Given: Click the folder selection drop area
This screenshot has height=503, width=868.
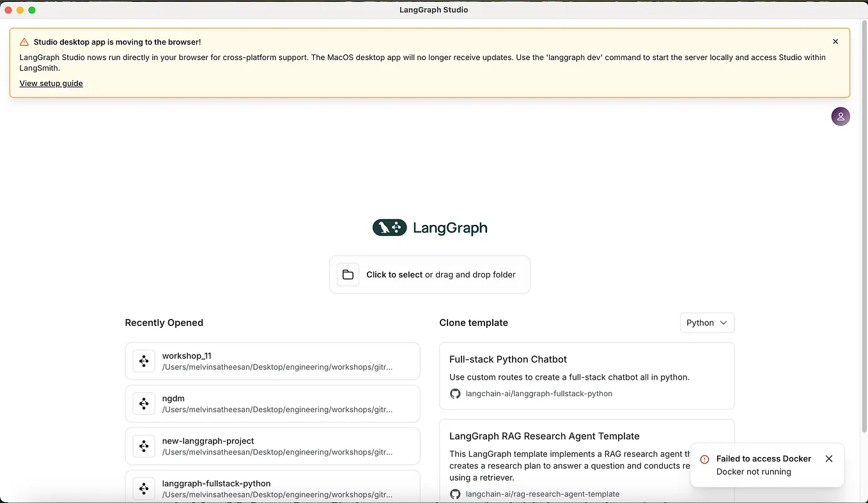Looking at the screenshot, I should (x=430, y=274).
